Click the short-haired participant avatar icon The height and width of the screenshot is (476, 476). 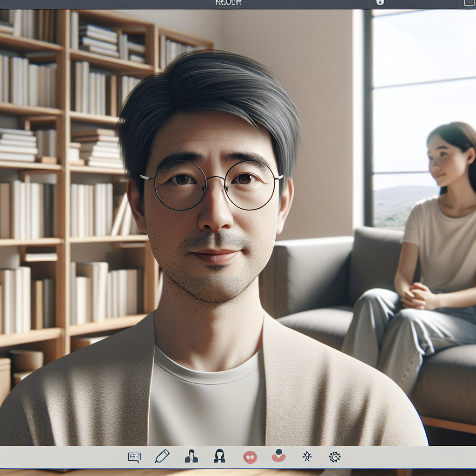tap(191, 456)
